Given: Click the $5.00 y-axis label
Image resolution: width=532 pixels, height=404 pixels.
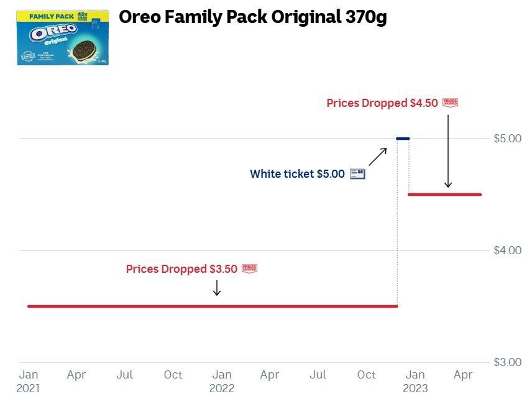Looking at the screenshot, I should (x=507, y=138).
